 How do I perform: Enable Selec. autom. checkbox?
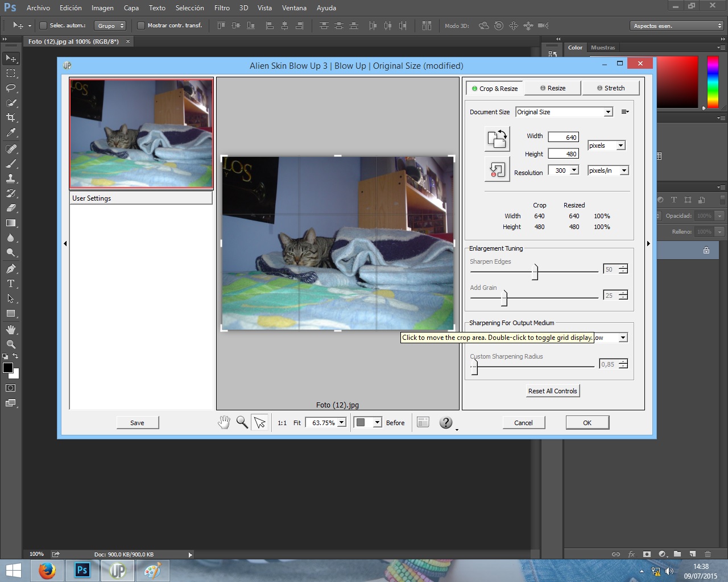(43, 26)
